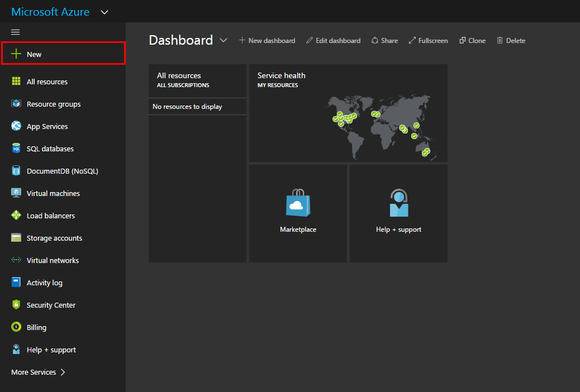
Task: Click the Clone copy icon
Action: pyautogui.click(x=462, y=40)
